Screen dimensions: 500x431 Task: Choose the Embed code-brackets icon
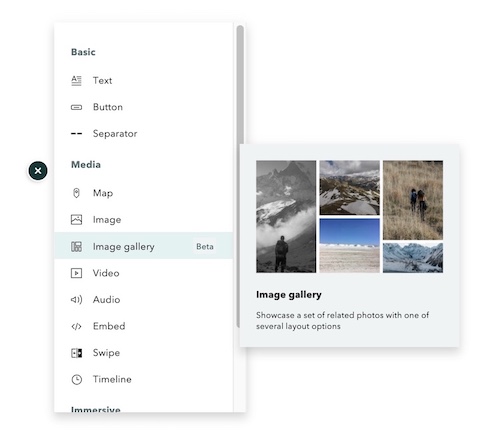pos(76,326)
